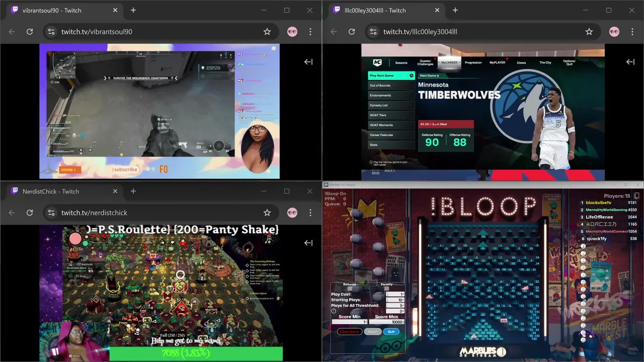The height and width of the screenshot is (362, 644).
Task: Open the Quests/Challenges tab in 2K
Action: [425, 63]
